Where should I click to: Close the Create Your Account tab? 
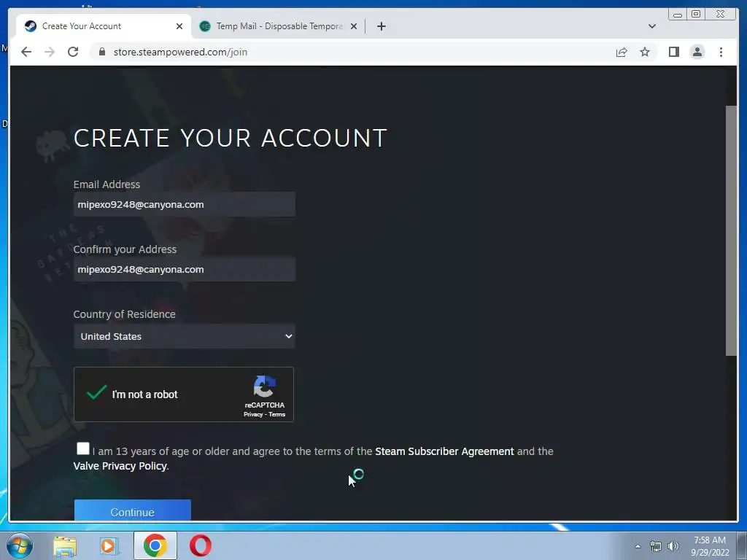click(179, 26)
